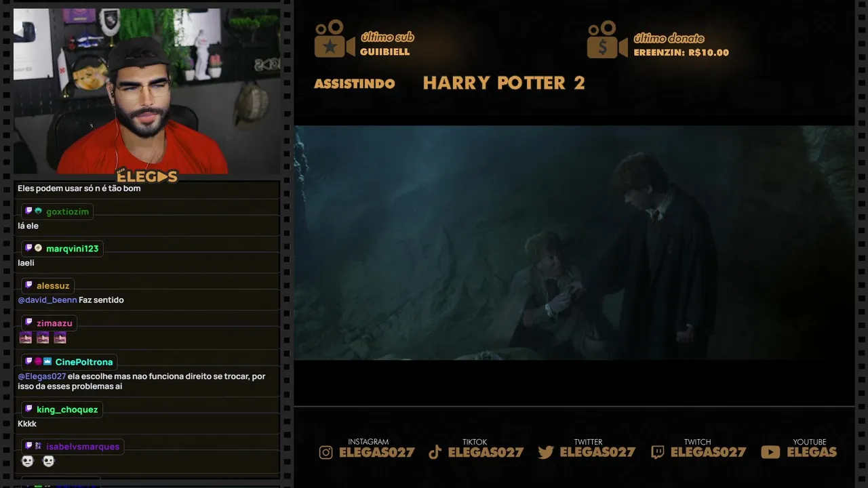Click the 'último donate' heading
The image size is (868, 488).
[669, 38]
